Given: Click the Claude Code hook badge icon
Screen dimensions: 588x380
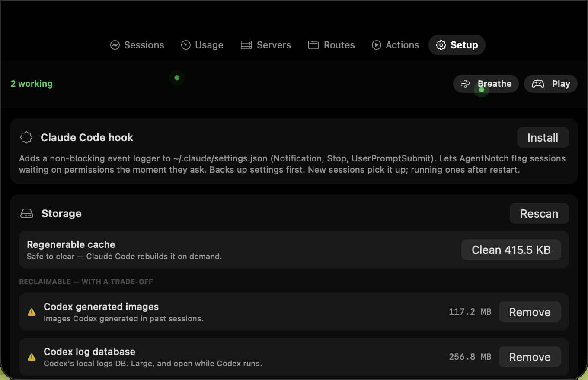Looking at the screenshot, I should click(x=26, y=138).
